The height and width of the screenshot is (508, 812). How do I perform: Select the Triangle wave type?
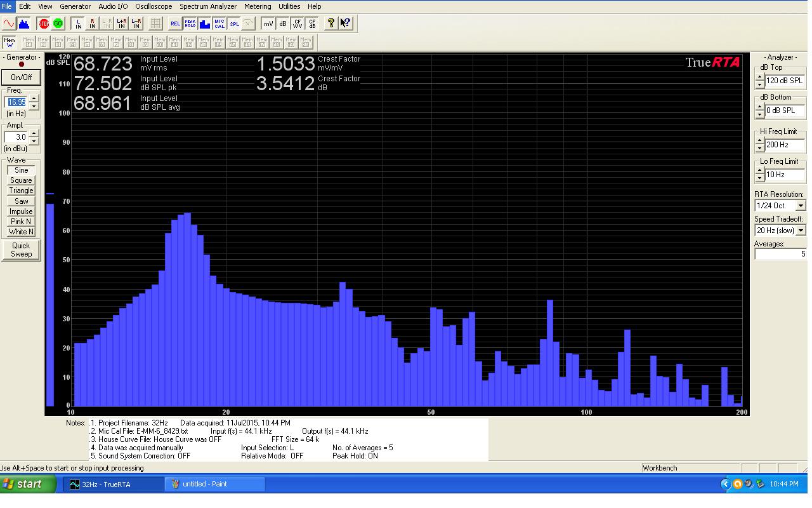(x=21, y=190)
